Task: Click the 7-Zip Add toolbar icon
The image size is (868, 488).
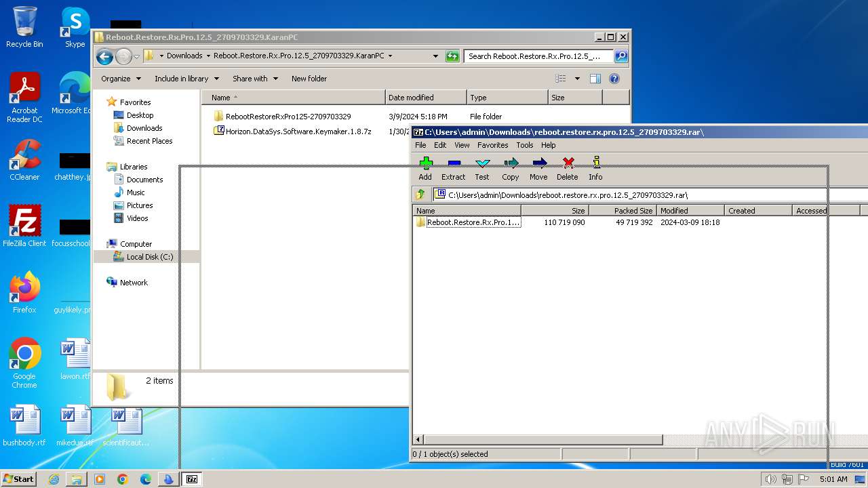Action: tap(426, 163)
